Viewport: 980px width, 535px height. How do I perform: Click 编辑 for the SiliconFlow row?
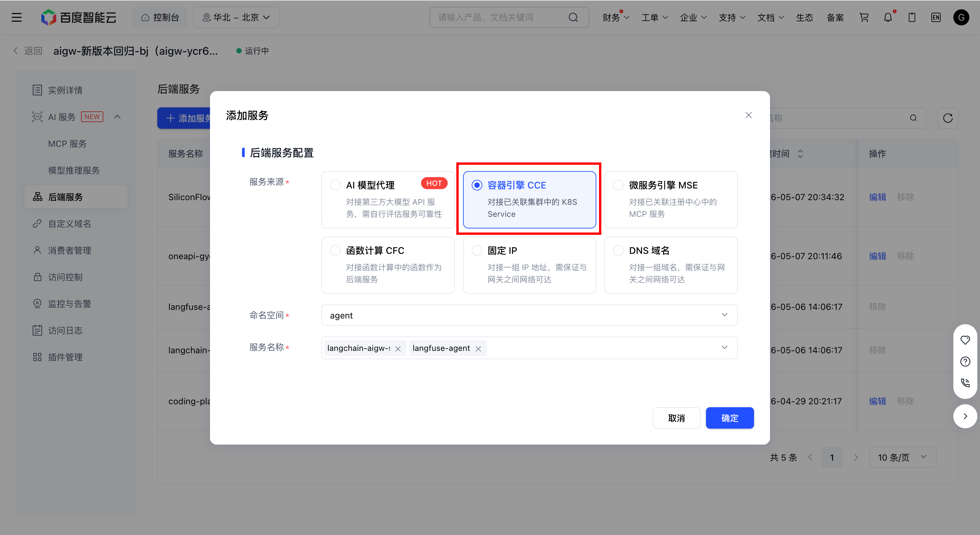(877, 197)
